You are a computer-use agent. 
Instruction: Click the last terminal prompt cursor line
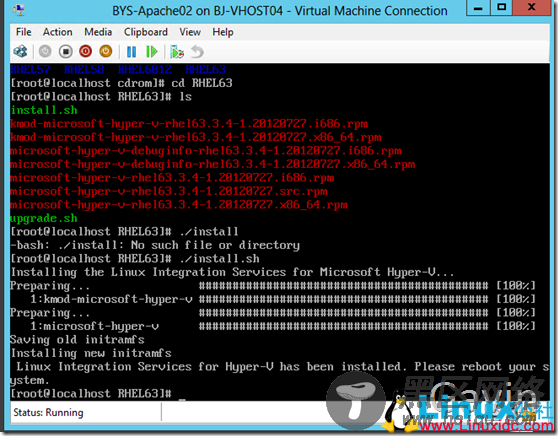(98, 394)
